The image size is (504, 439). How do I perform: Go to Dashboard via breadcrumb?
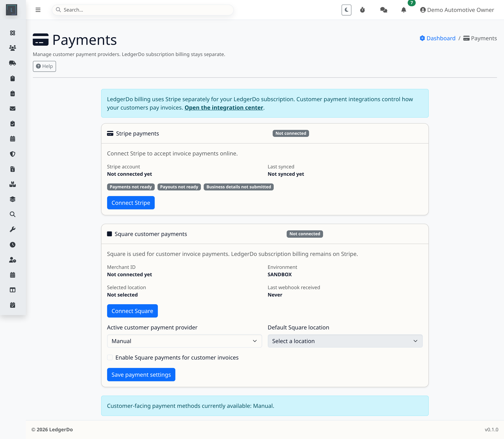[437, 38]
